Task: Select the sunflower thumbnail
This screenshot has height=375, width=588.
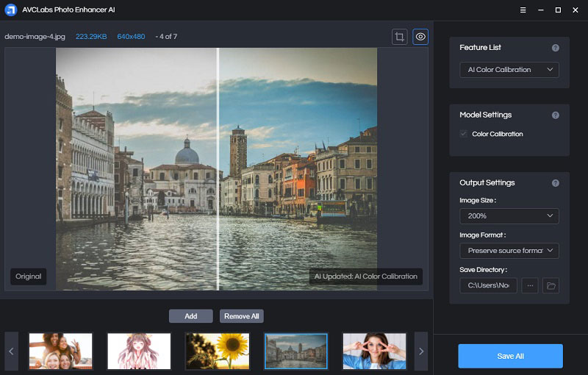Action: [217, 351]
